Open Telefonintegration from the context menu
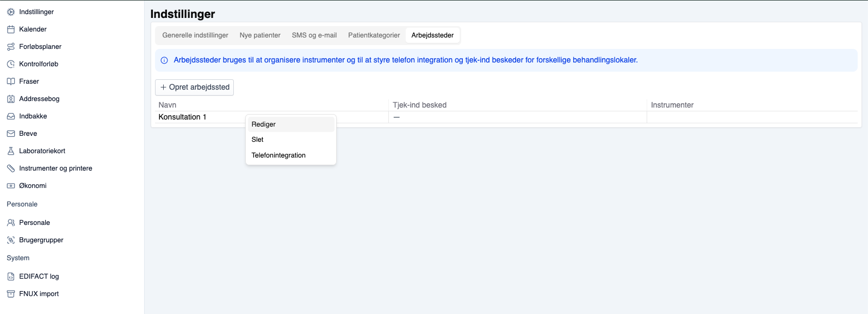This screenshot has height=314, width=868. (278, 155)
